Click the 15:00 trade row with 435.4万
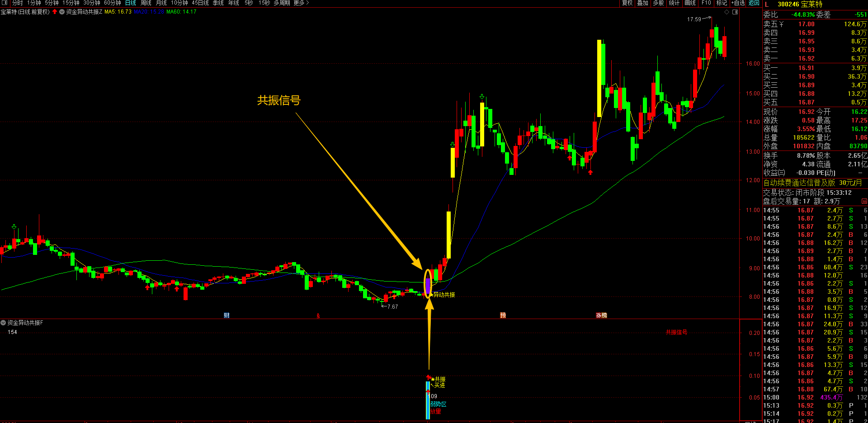Viewport: 868px width, 423px height. tap(815, 397)
